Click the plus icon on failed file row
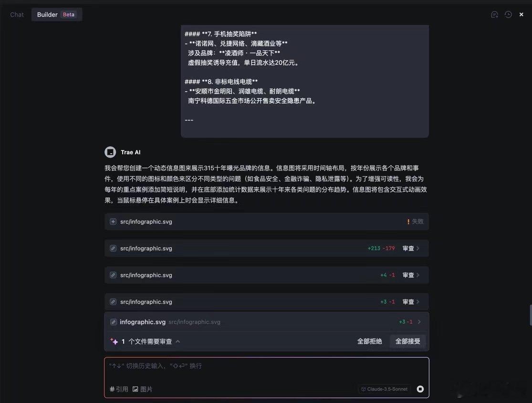 (113, 222)
